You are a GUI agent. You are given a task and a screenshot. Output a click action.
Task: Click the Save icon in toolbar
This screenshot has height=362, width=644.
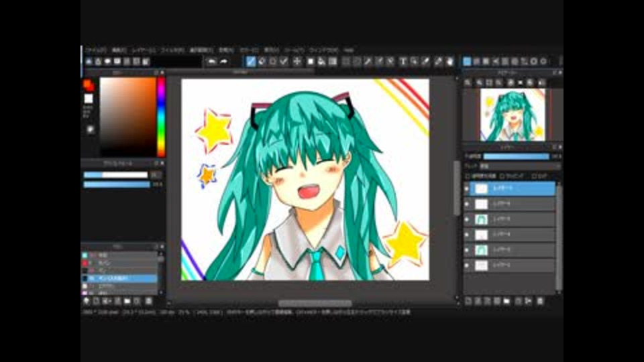[x=107, y=62]
